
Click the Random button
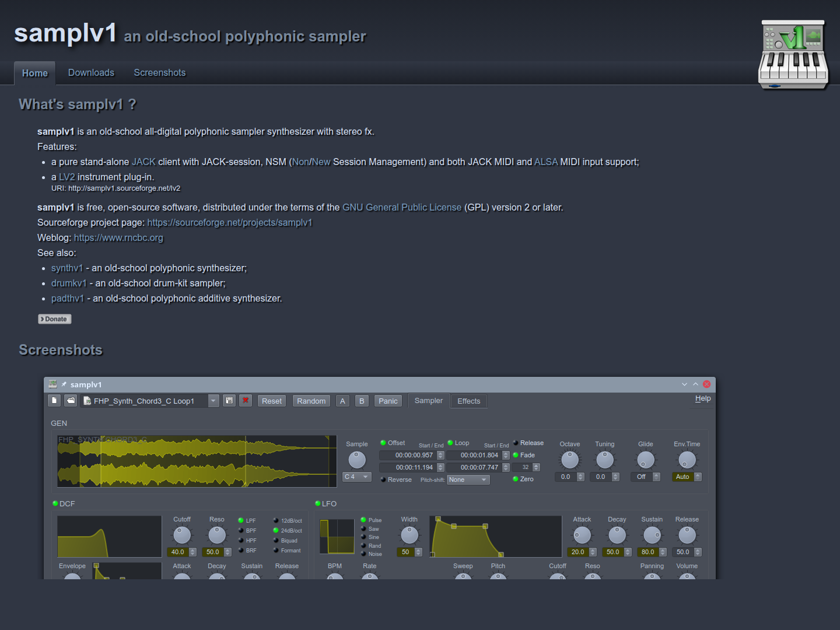[x=311, y=401]
